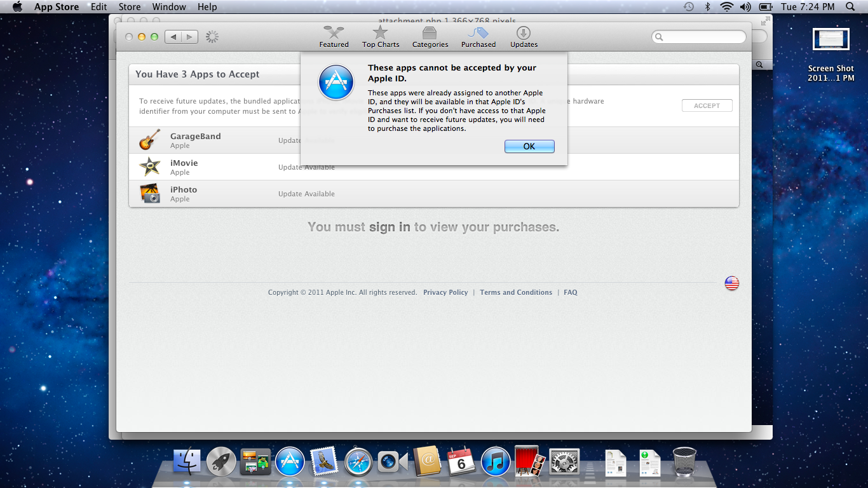Click the GarageBand guitar icon
Image resolution: width=868 pixels, height=488 pixels.
coord(150,140)
